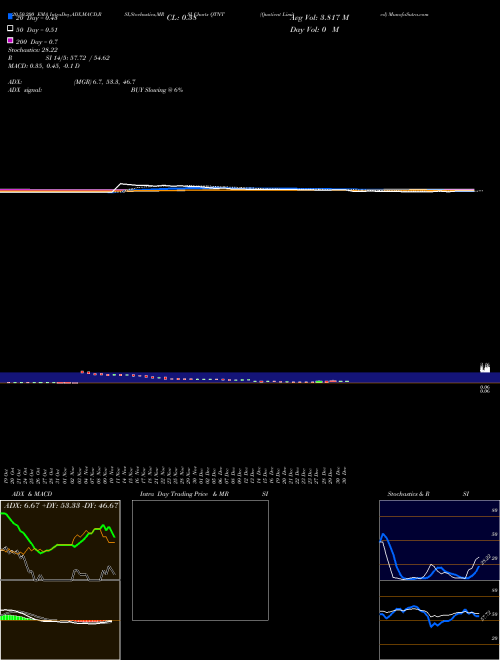500x660 pixels.
Task: Click the 'Avg Vol: 3.817 M' label
Action: pyautogui.click(x=319, y=18)
